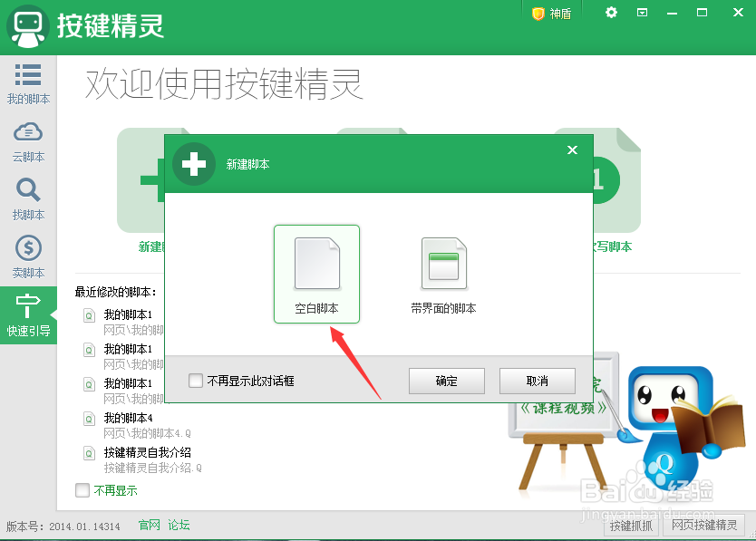Open the 我的脚本 sidebar section
Screen dimensions: 756x541
(x=28, y=84)
